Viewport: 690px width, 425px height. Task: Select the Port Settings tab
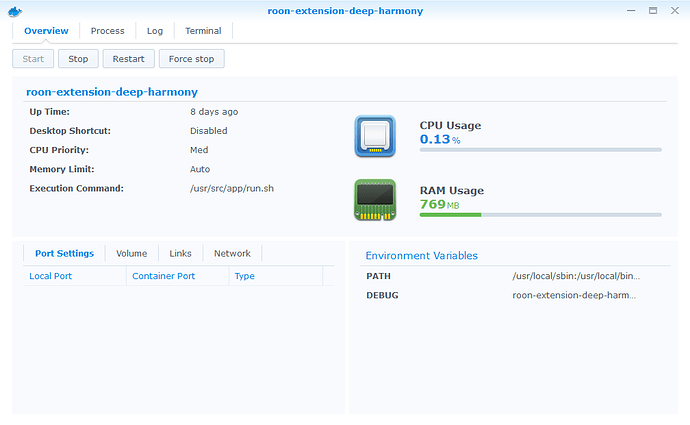tap(64, 253)
